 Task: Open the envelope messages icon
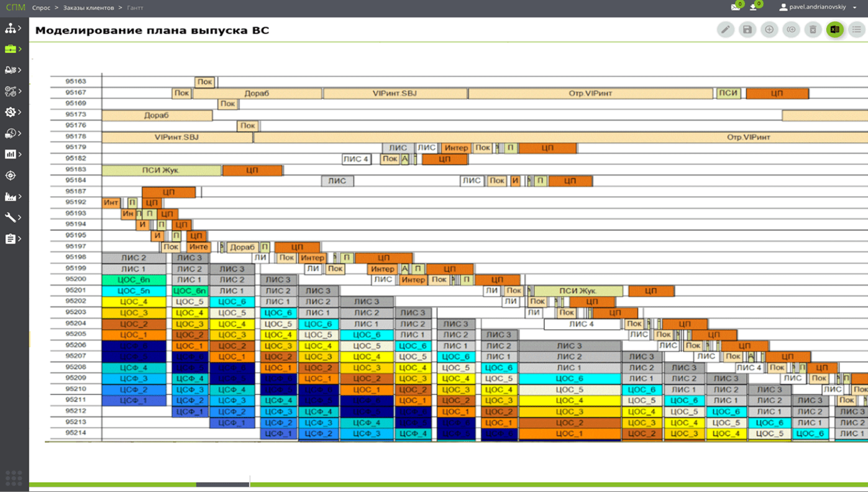coord(736,7)
